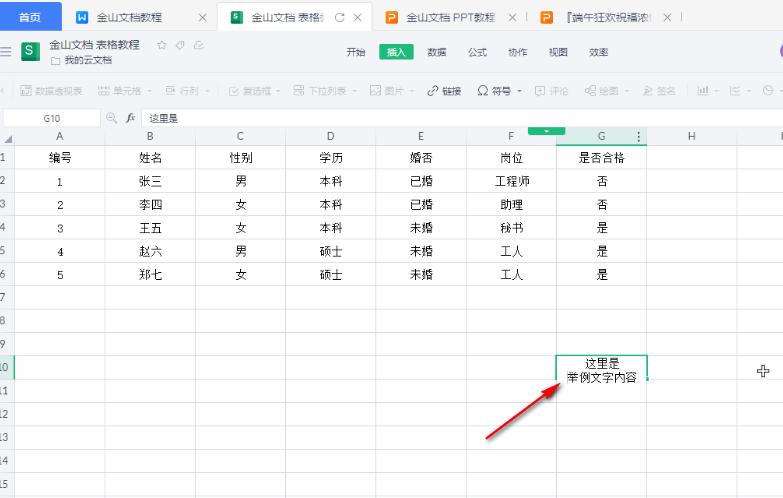The height and width of the screenshot is (498, 783).
Task: Click the green spreadsheet app logo
Action: coord(30,51)
